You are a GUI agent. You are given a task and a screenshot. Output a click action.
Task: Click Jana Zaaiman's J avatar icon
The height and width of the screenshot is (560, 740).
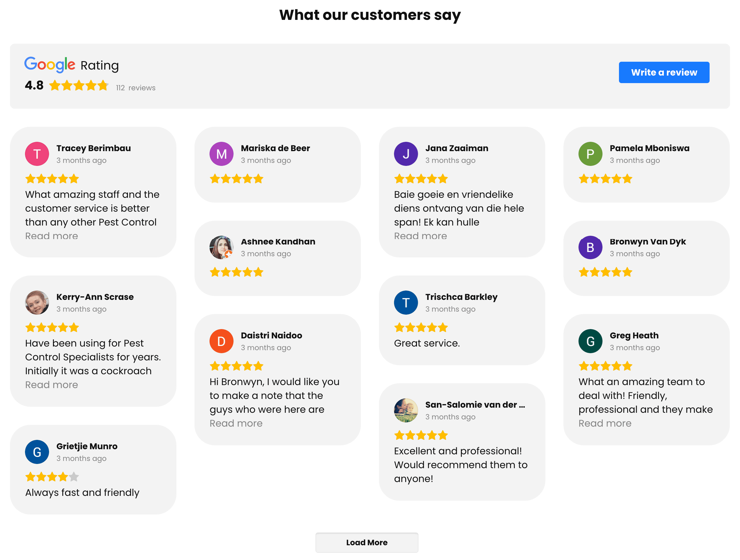pyautogui.click(x=406, y=154)
